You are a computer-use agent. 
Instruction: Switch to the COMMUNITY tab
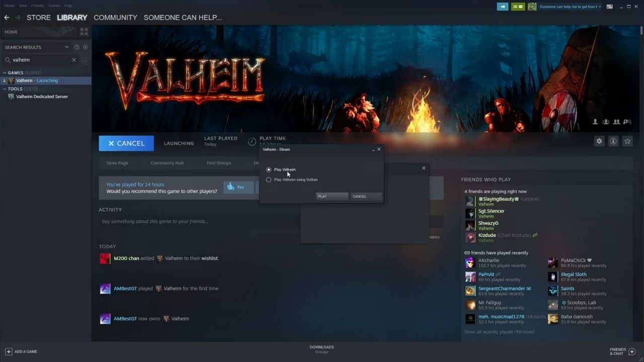coord(115,17)
